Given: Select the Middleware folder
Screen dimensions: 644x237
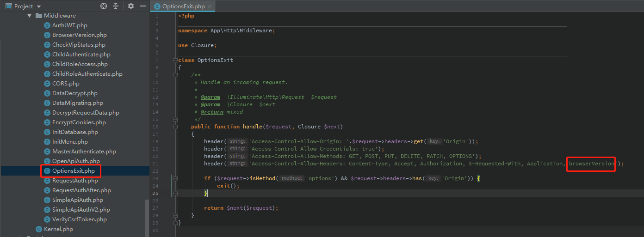Looking at the screenshot, I should [60, 16].
